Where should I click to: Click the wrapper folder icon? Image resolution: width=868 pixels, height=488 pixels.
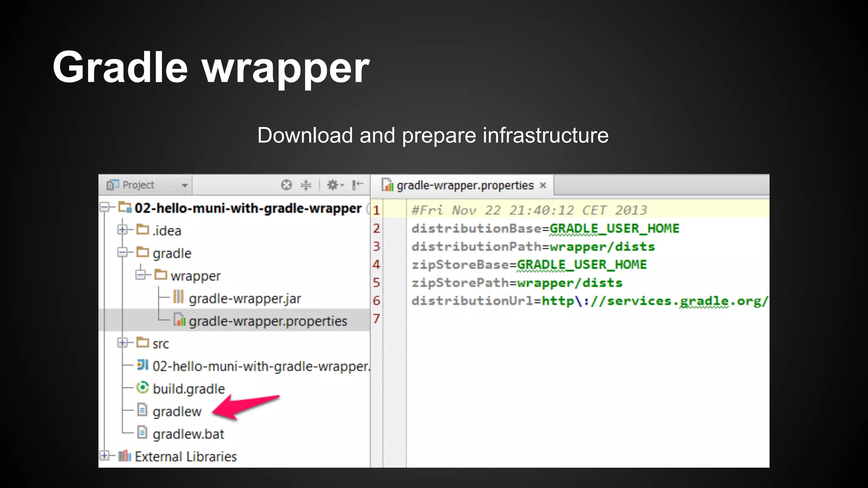tap(161, 274)
